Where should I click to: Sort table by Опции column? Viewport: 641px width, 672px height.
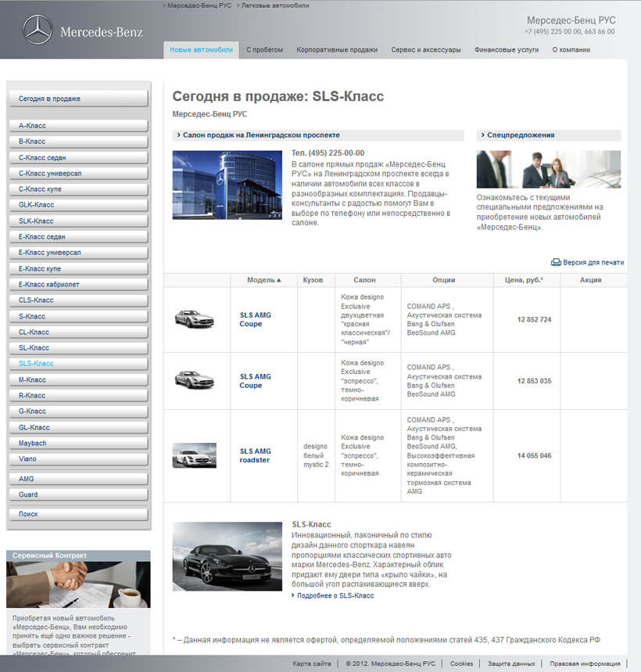point(443,280)
